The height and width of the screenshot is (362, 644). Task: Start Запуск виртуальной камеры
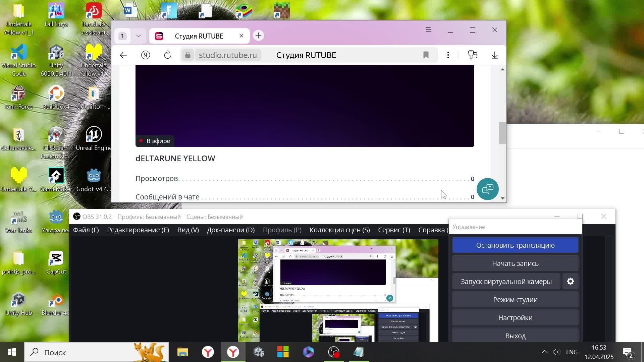pyautogui.click(x=506, y=282)
